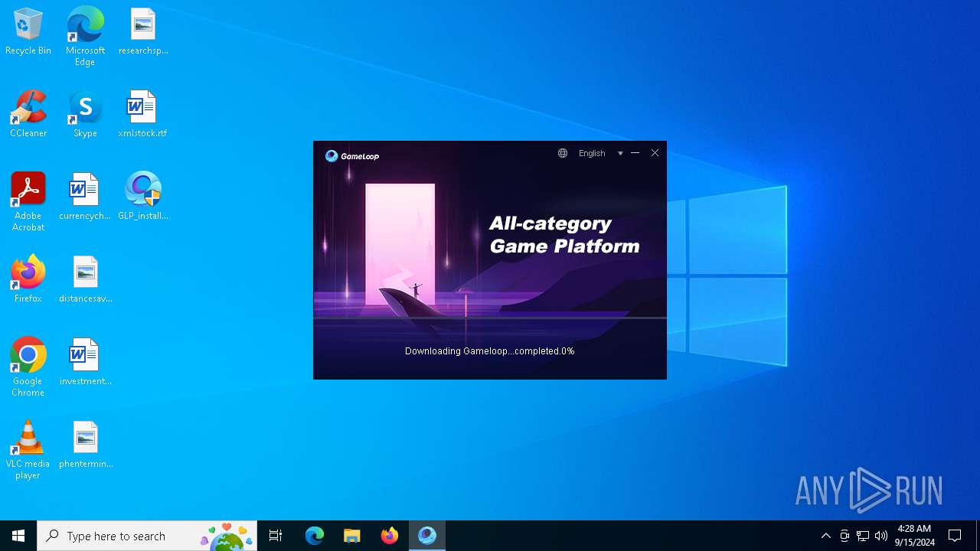Select the phentermin... image file icon

click(x=85, y=445)
